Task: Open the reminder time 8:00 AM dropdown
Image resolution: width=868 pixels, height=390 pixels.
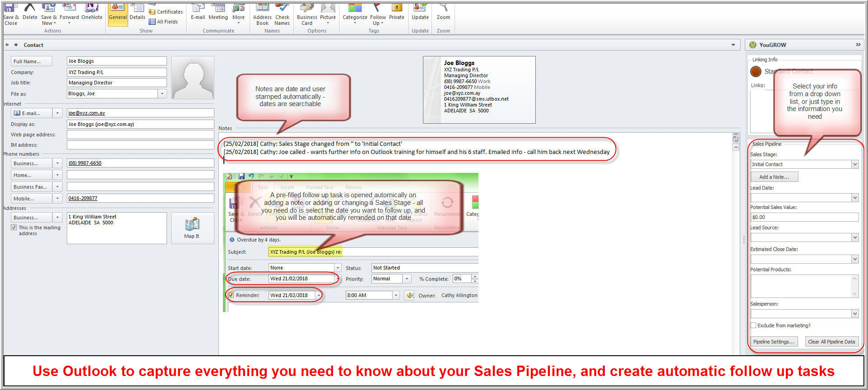Action: pyautogui.click(x=396, y=295)
